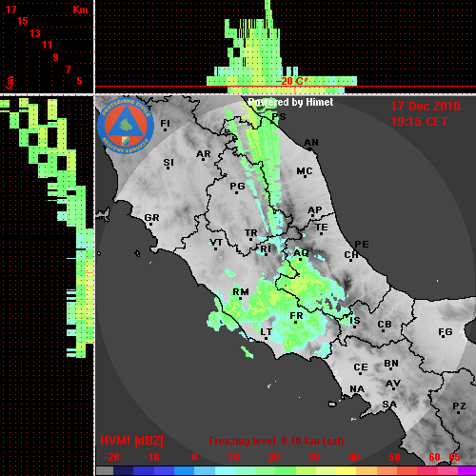Click the PS city label
This screenshot has height=476, width=476.
[279, 116]
